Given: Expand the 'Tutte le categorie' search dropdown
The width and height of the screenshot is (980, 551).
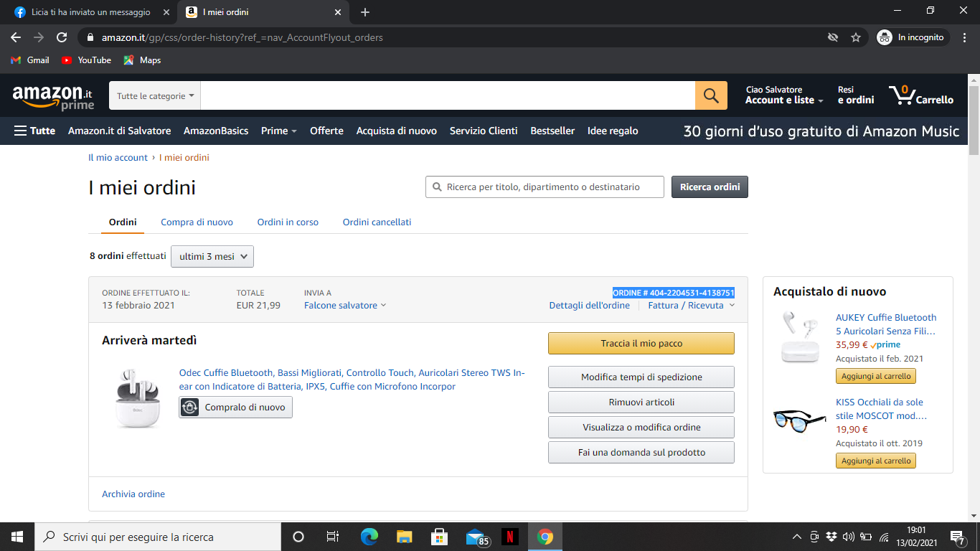Looking at the screenshot, I should [155, 96].
